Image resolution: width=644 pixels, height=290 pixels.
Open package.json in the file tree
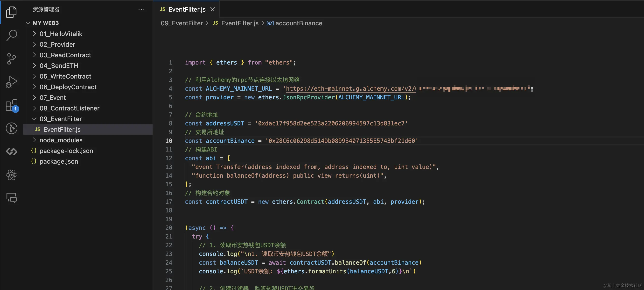click(59, 161)
